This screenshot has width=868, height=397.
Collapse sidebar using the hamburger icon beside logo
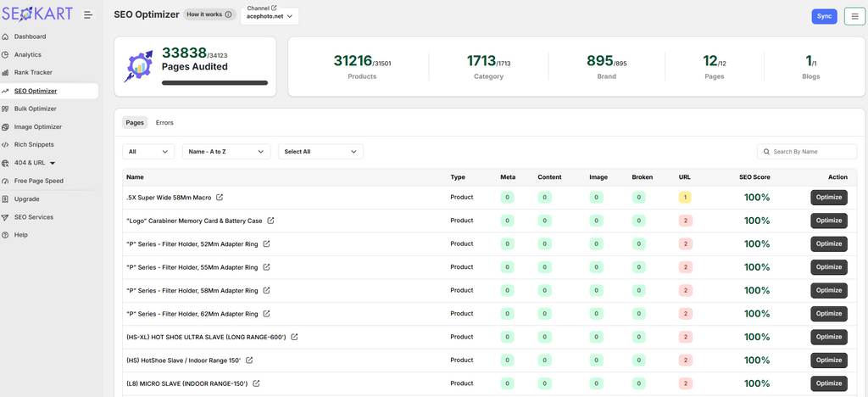tap(88, 15)
